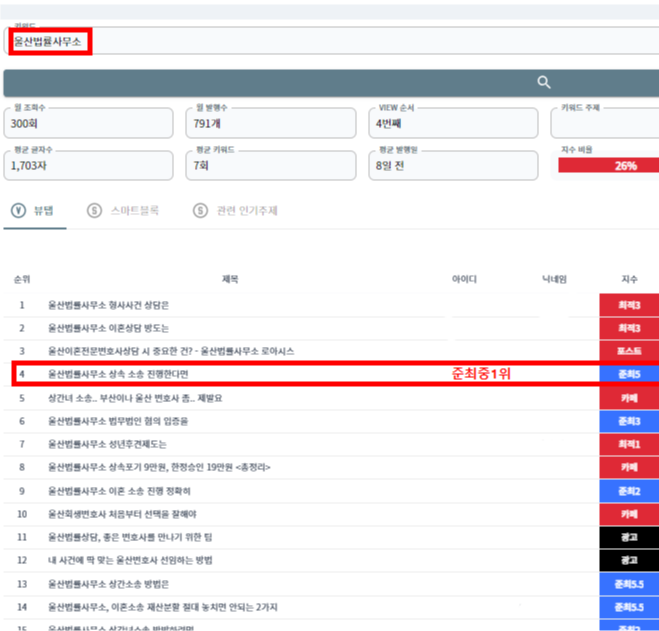Screen dimensions: 659x631
Task: Click the magnifying glass search icon
Action: pyautogui.click(x=543, y=83)
